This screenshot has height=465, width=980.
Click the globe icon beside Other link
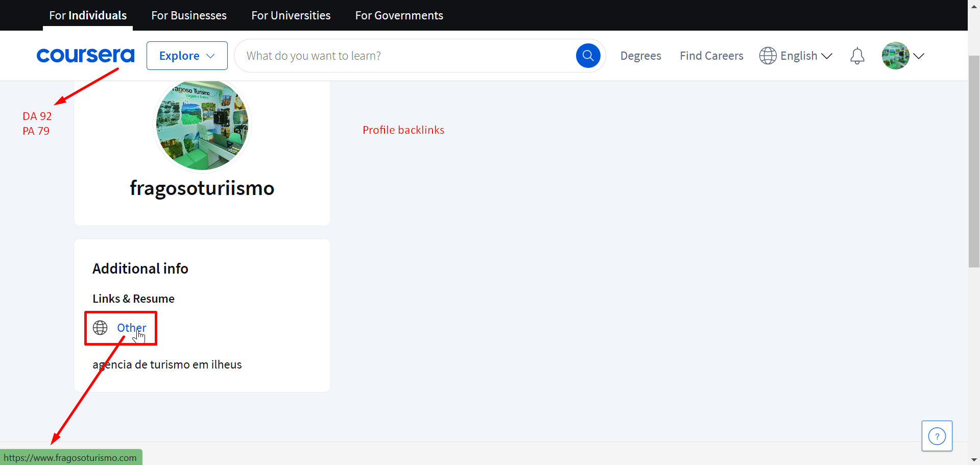point(100,328)
